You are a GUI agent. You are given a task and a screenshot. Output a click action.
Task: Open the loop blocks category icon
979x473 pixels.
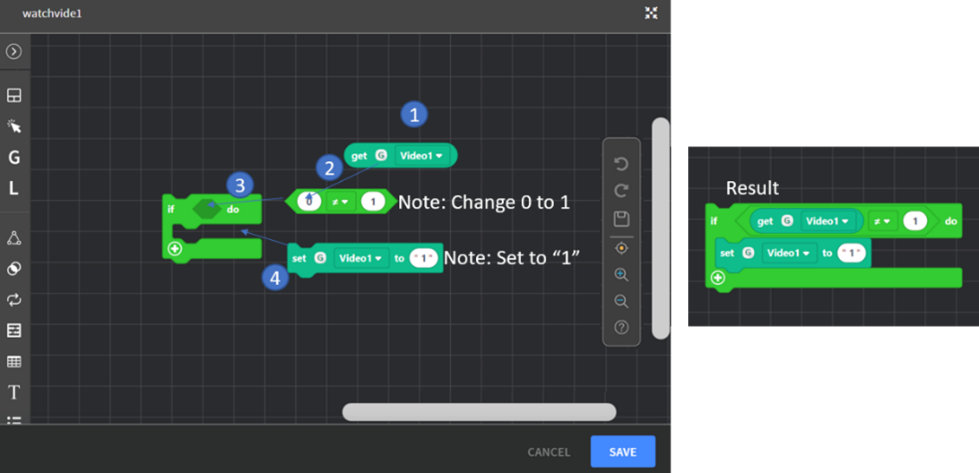pos(14,299)
